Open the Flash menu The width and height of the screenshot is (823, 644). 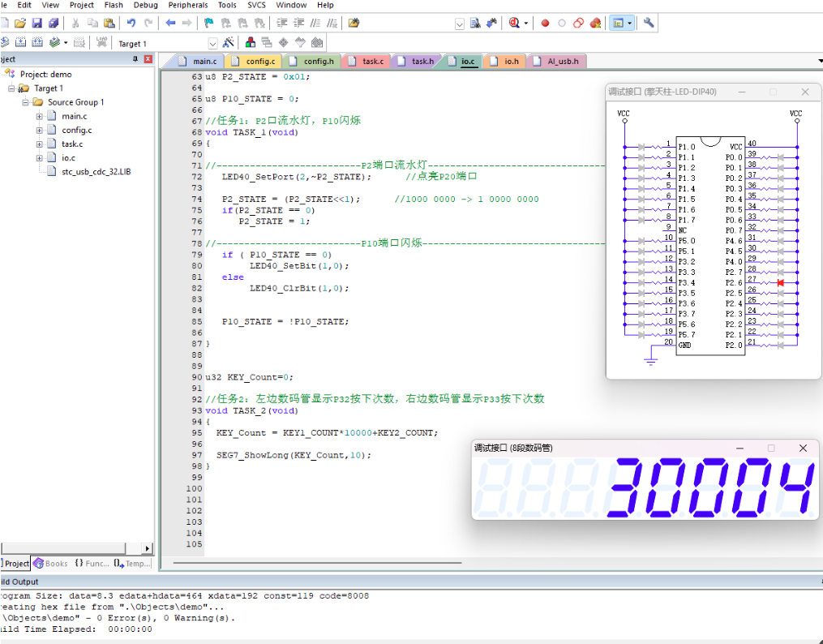click(x=114, y=5)
